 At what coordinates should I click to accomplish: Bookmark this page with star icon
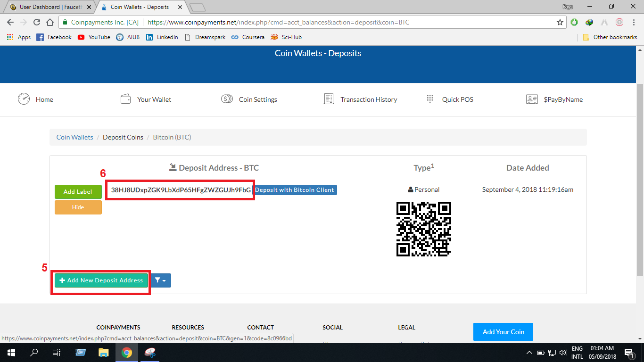[x=560, y=22]
